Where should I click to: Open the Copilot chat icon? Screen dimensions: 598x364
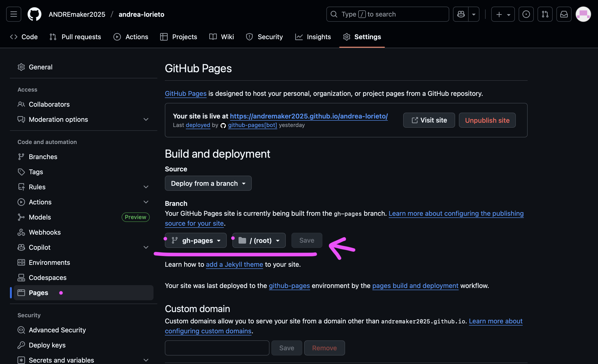pos(461,14)
